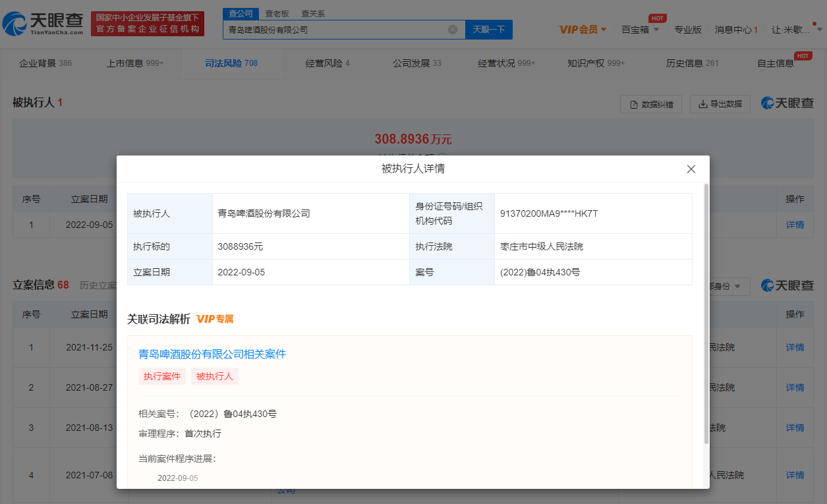827x504 pixels.
Task: Open the 青岛啤酒股份有限公司相关案件 link
Action: (x=212, y=354)
